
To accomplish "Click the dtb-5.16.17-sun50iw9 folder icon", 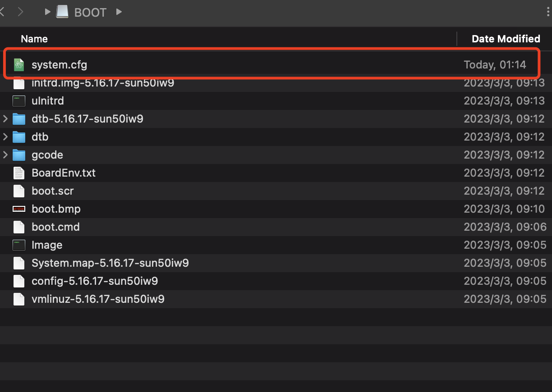I will click(x=18, y=119).
